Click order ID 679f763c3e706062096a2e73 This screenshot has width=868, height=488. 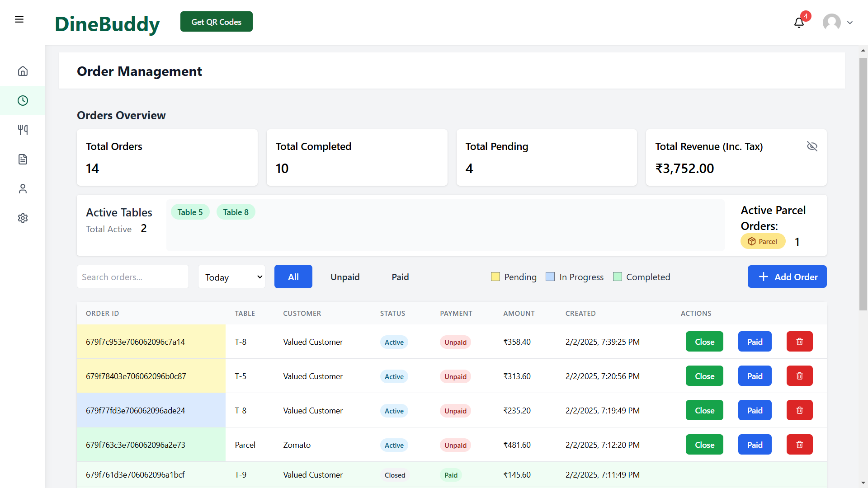pos(135,445)
